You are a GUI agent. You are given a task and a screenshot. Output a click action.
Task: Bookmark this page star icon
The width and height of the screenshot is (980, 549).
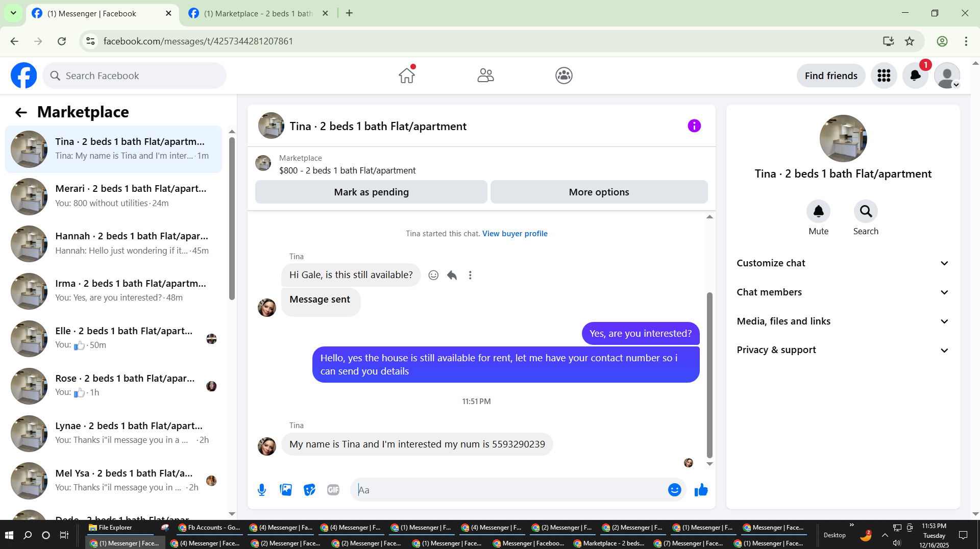point(910,41)
